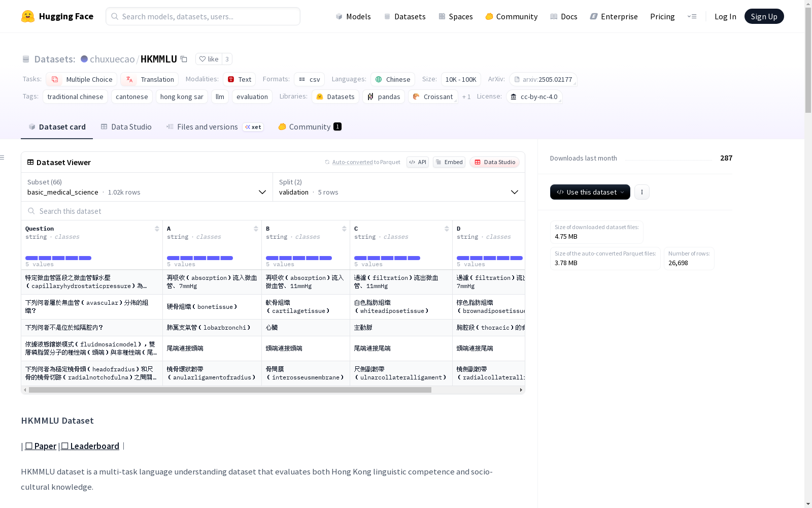Click the viewer horizontal scrollbar
812x508 pixels.
coord(230,390)
